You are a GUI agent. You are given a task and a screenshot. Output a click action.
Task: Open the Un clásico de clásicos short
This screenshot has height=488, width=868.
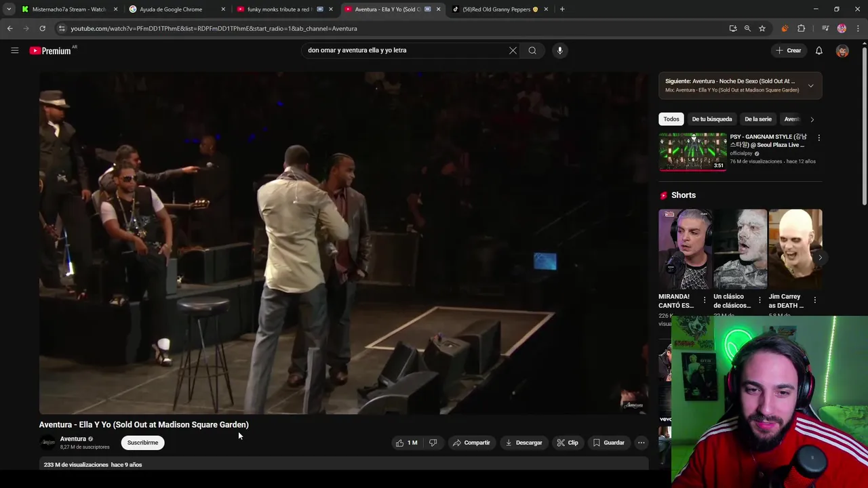point(740,249)
